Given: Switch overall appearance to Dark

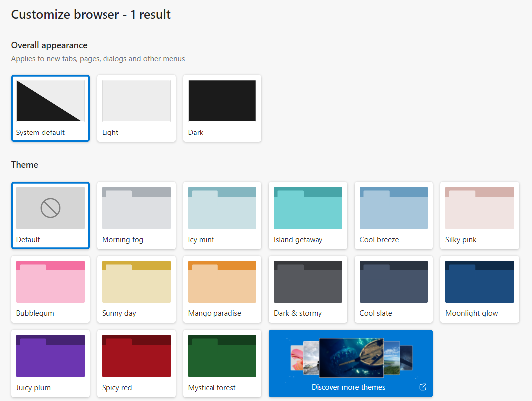Looking at the screenshot, I should pos(222,108).
